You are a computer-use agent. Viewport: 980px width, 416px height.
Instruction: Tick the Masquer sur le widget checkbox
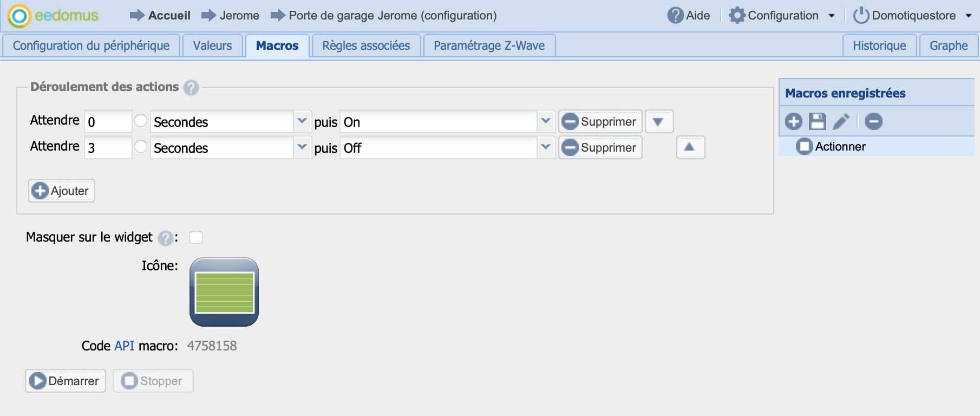tap(196, 237)
